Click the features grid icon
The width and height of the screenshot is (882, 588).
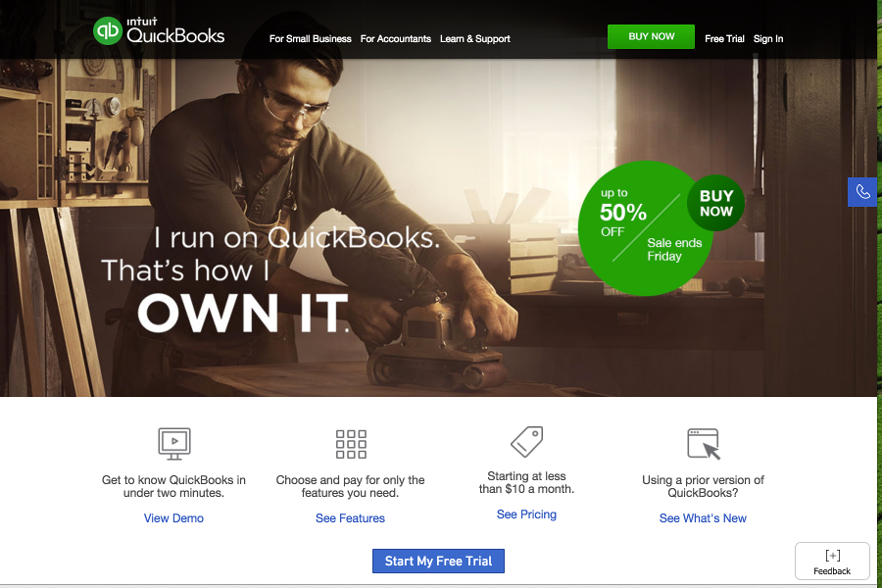click(351, 444)
